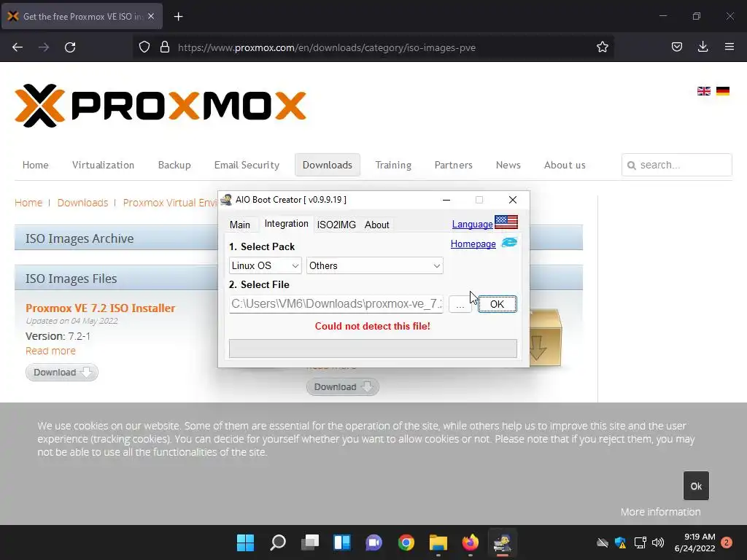
Task: Open Read more link for version 7.2-1
Action: 50,351
